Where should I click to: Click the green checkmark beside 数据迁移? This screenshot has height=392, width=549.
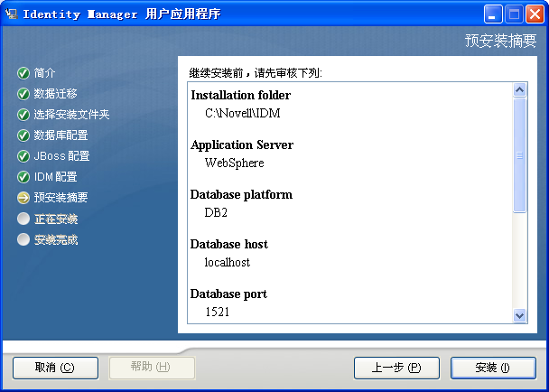click(x=23, y=94)
